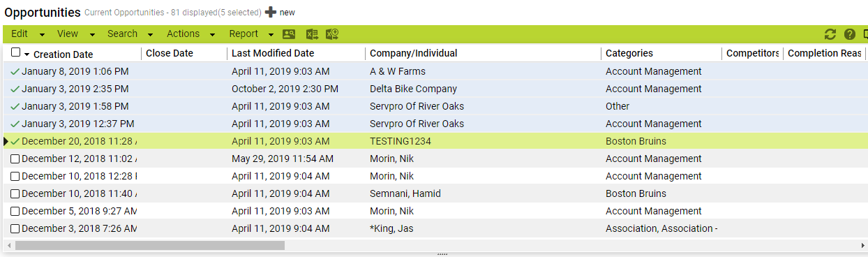This screenshot has height=257, width=868.
Task: Click the green checkmark on A & W Farms row
Action: [15, 71]
